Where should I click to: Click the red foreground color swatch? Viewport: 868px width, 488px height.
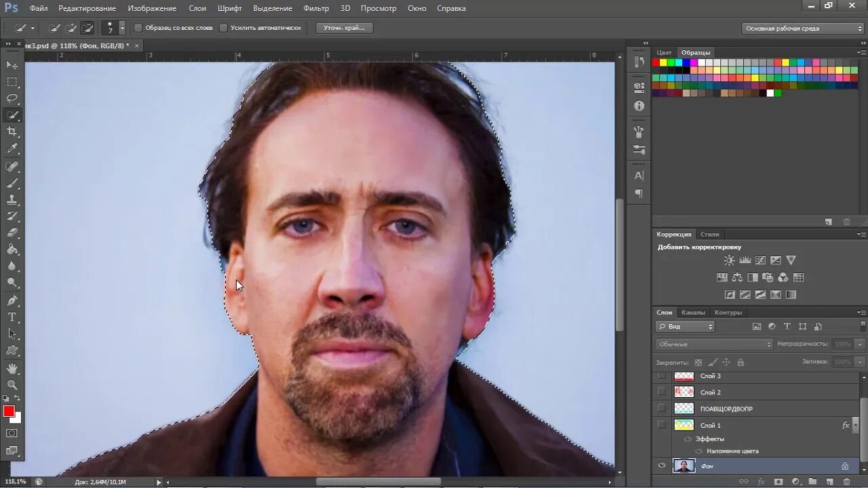[9, 411]
